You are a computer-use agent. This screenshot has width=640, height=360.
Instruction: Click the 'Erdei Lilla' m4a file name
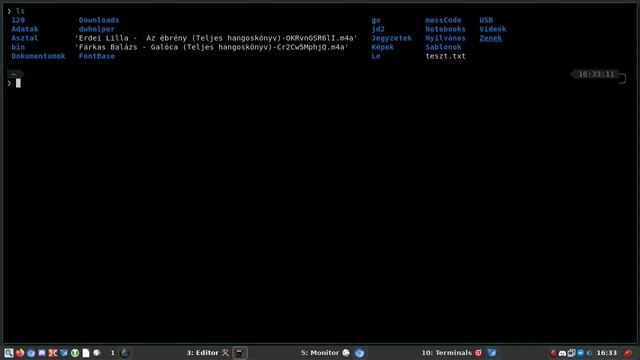point(216,38)
